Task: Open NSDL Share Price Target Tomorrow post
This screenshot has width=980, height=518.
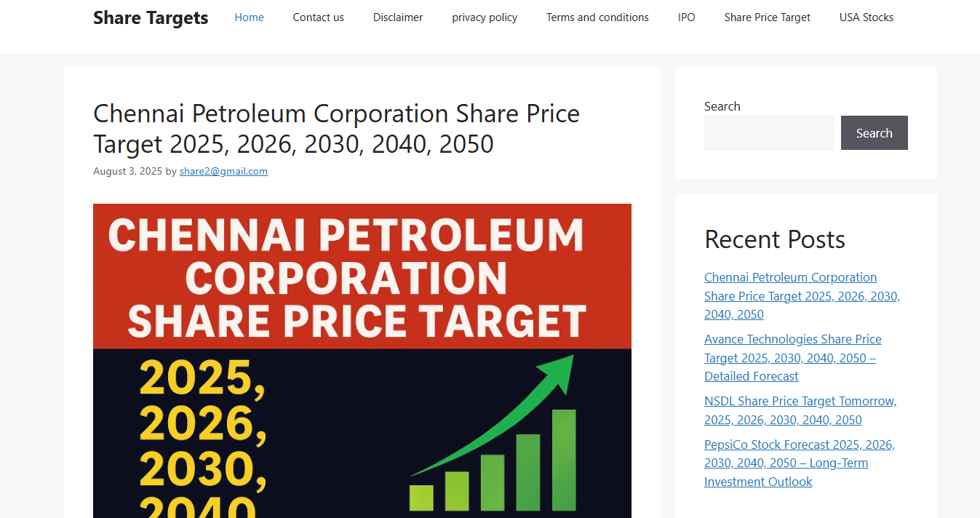Action: (x=800, y=410)
